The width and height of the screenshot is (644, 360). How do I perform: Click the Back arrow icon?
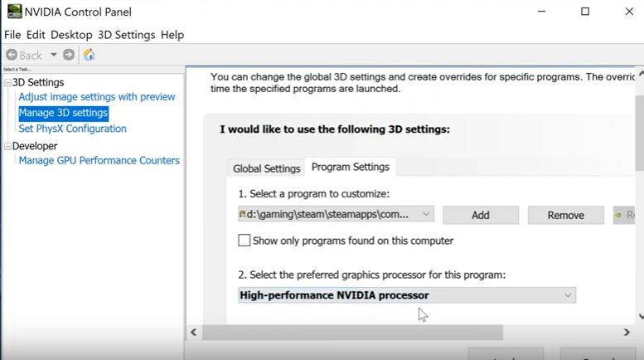coord(12,55)
